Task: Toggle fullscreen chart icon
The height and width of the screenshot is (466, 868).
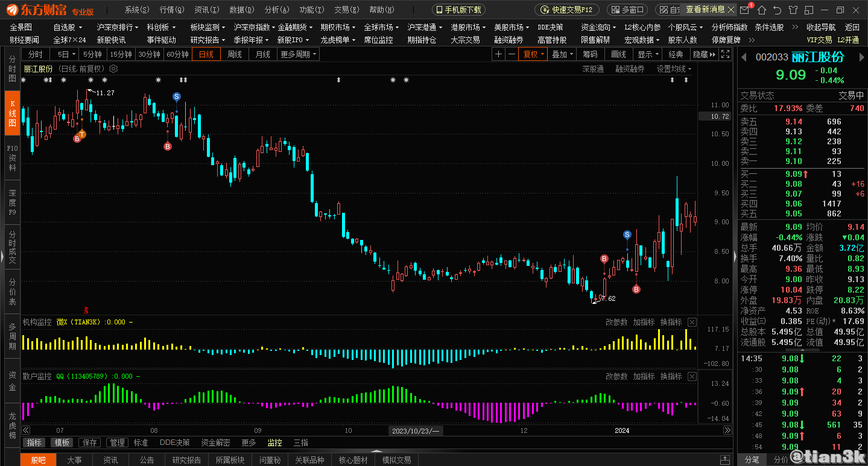Action: (x=726, y=54)
